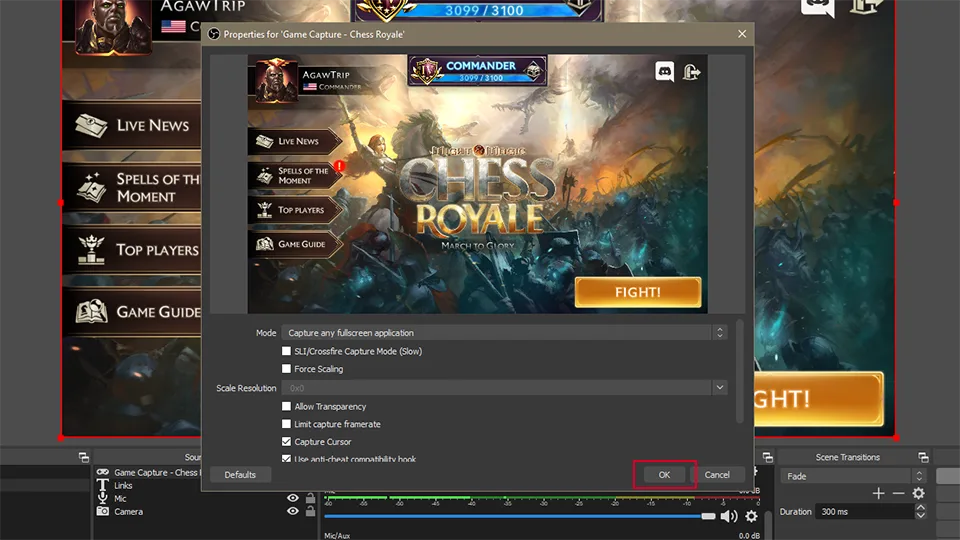Click the Duration 300 ms field
This screenshot has width=960, height=540.
click(x=865, y=511)
